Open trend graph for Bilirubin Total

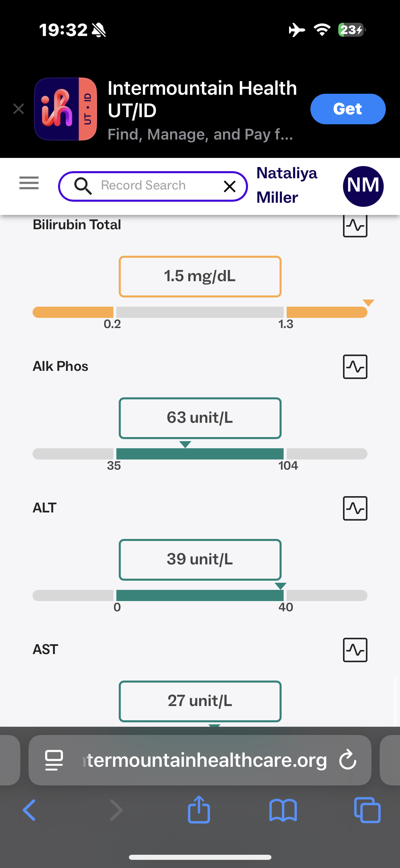click(x=355, y=225)
